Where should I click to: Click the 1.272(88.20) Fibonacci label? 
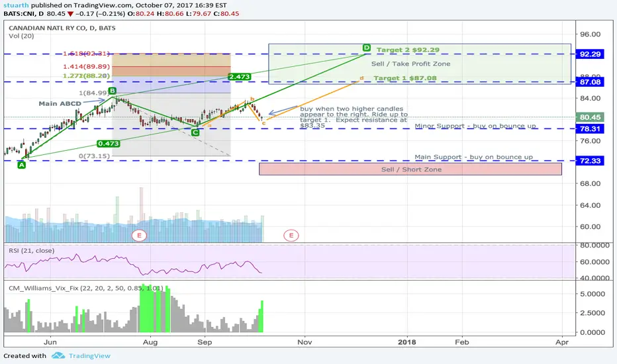click(x=86, y=76)
